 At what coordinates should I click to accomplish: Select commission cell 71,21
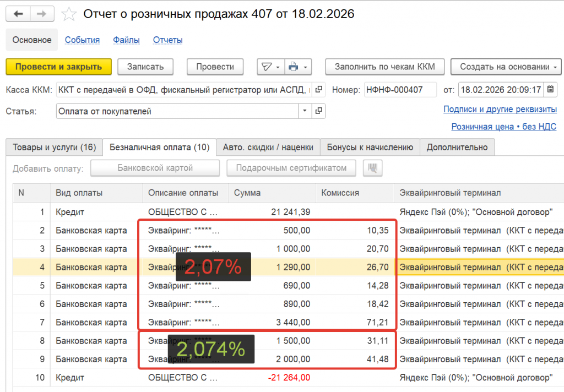(x=355, y=323)
